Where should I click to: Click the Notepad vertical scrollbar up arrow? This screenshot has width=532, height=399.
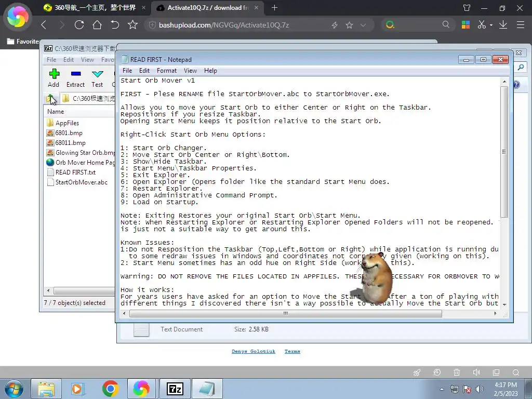[x=504, y=82]
